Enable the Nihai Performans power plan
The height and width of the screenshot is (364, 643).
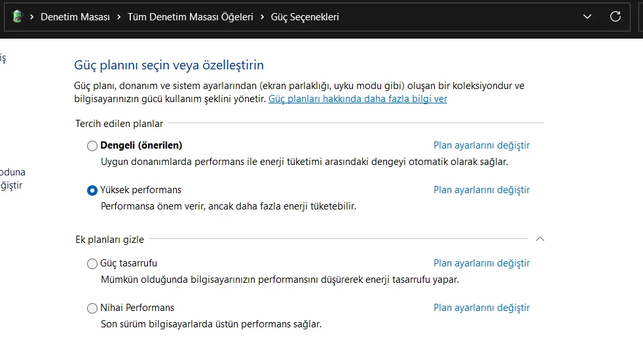(x=92, y=308)
